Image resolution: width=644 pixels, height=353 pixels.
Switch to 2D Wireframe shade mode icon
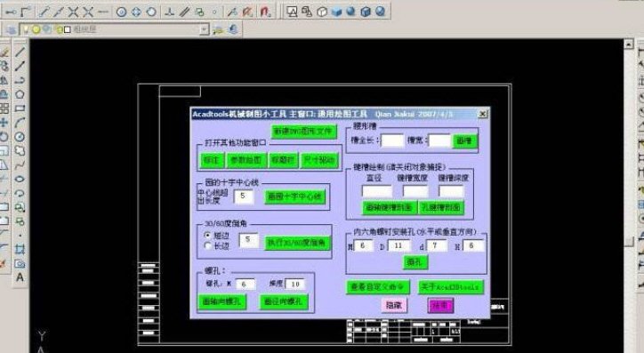click(x=292, y=12)
